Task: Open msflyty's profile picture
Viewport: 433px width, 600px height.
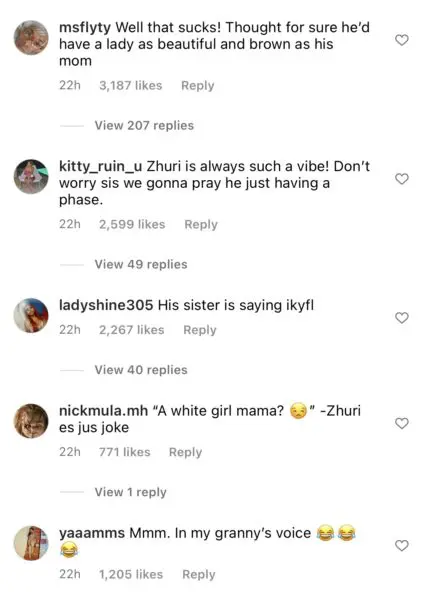Action: (31, 38)
